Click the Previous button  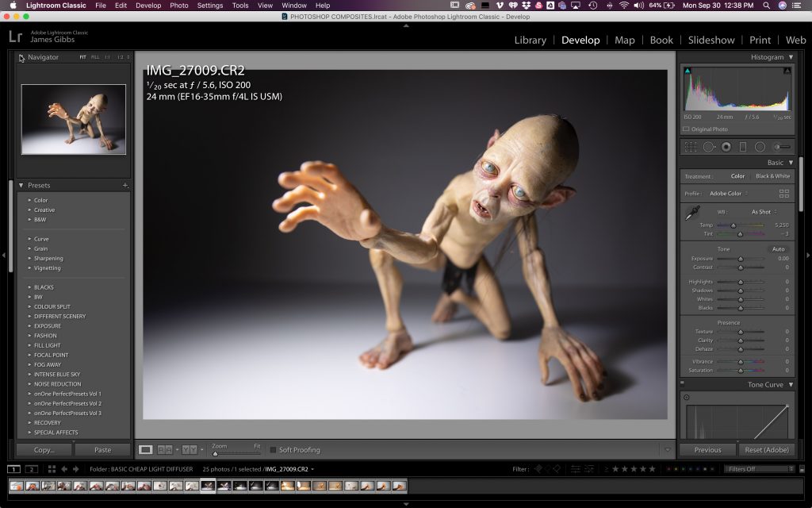tap(707, 450)
